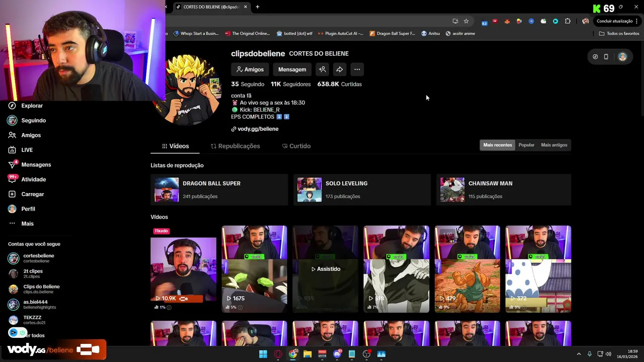Open the video marked Assistido
Image resolution: width=644 pixels, height=362 pixels.
click(x=326, y=269)
